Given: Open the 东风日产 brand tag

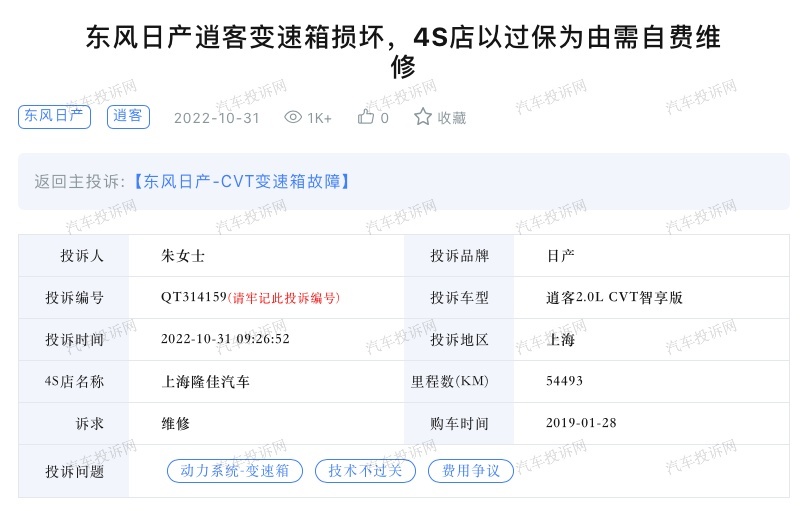Looking at the screenshot, I should [54, 116].
